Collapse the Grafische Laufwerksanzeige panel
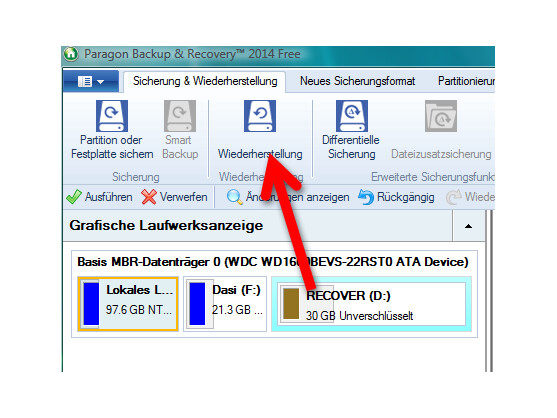This screenshot has height=418, width=557. coord(469,226)
